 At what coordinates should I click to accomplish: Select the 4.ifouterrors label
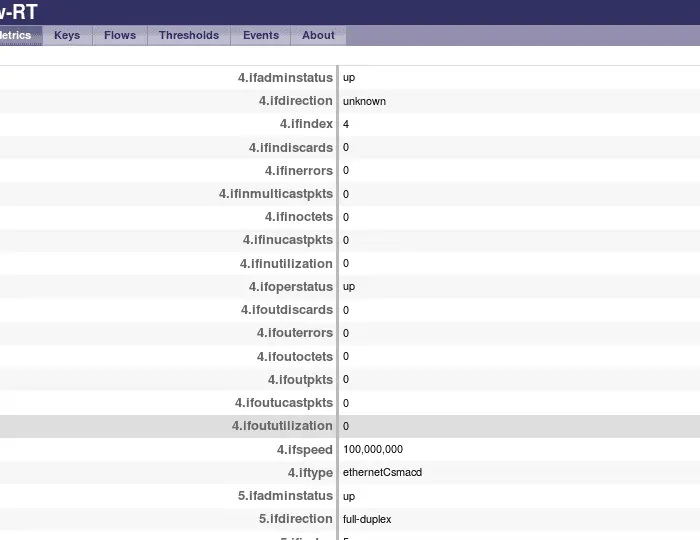coord(295,333)
